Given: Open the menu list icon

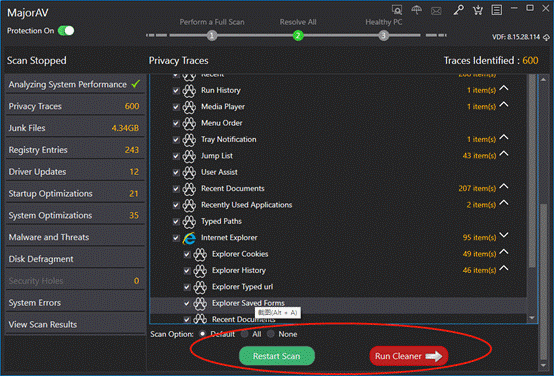Looking at the screenshot, I should (x=497, y=10).
